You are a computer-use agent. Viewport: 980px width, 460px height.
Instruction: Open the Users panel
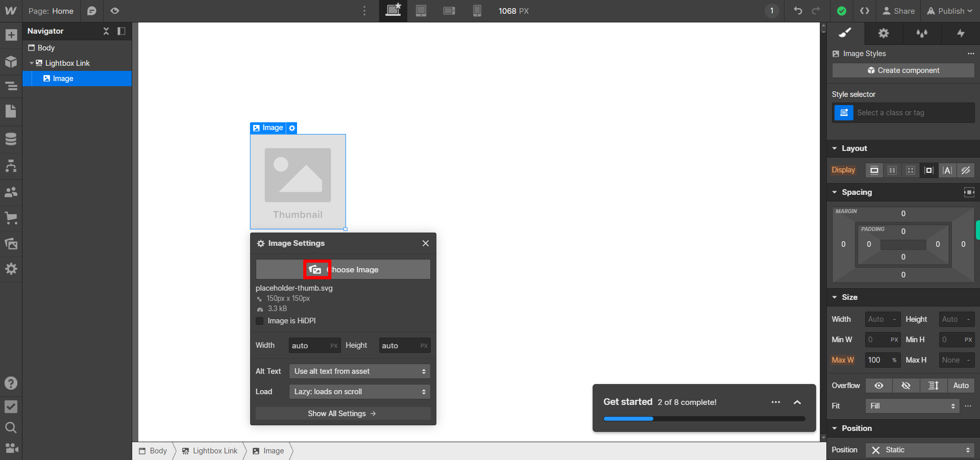coord(11,192)
